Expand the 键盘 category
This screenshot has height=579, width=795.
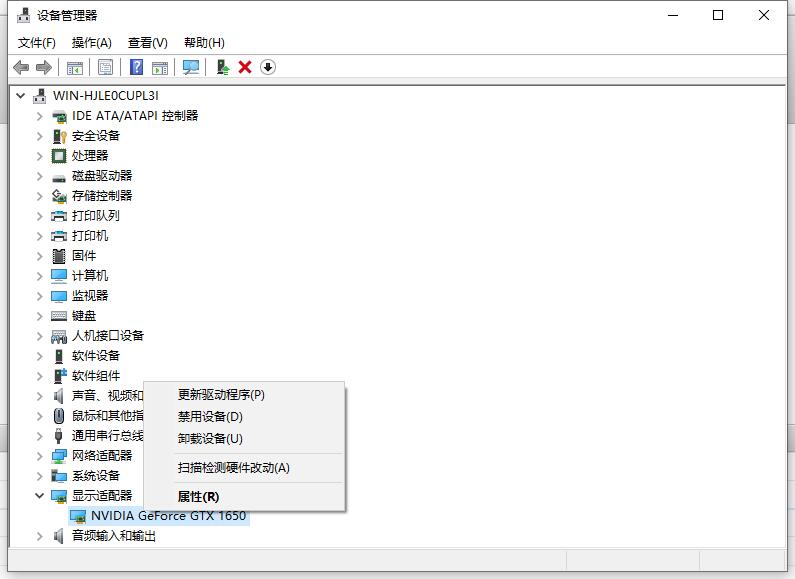(40, 316)
